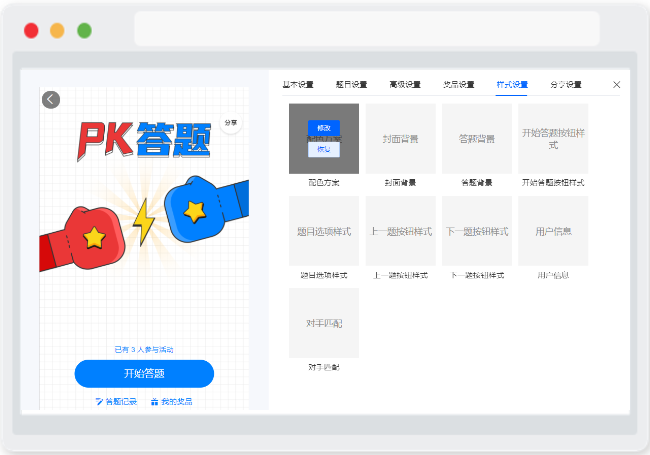This screenshot has width=650, height=455.
Task: Click the 用户信息 caption below its tile
Action: pyautogui.click(x=553, y=275)
